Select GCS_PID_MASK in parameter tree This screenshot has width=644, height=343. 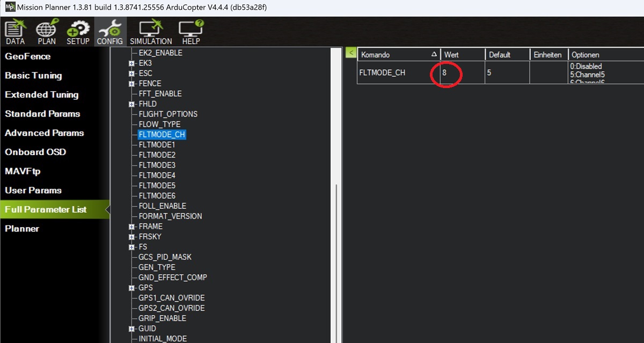click(165, 257)
